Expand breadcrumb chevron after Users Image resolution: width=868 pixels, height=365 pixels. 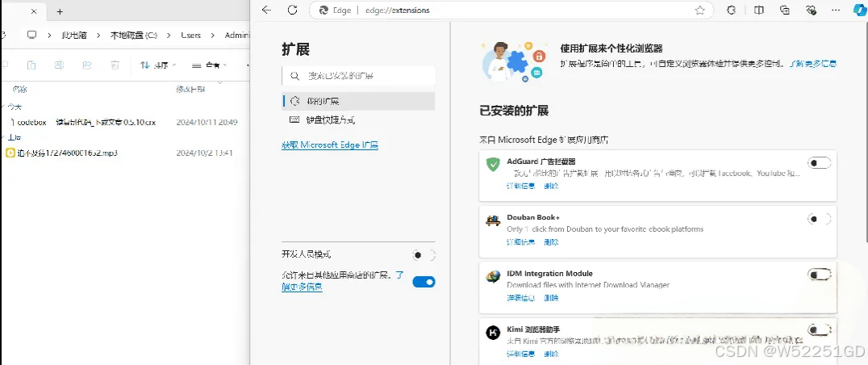point(212,35)
